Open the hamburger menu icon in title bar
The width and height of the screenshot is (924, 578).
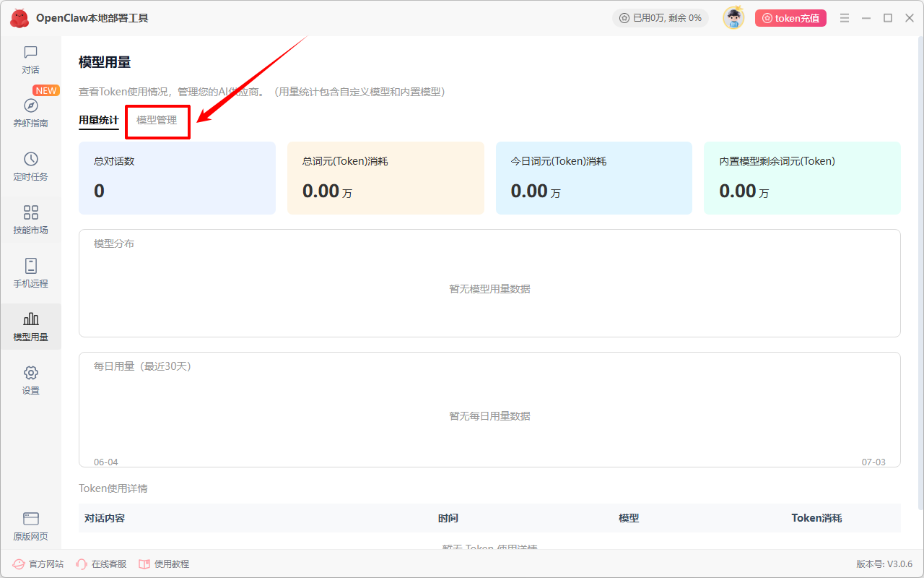pos(845,18)
